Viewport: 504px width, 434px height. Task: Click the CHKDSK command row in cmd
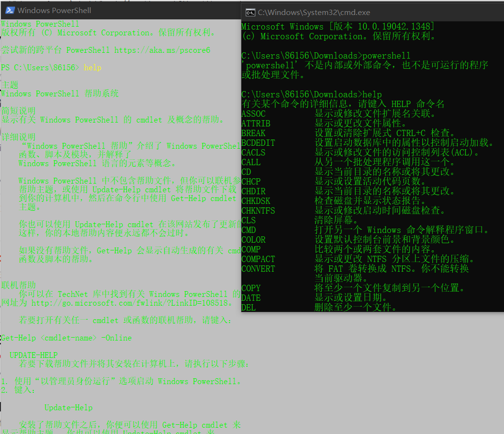(x=333, y=201)
